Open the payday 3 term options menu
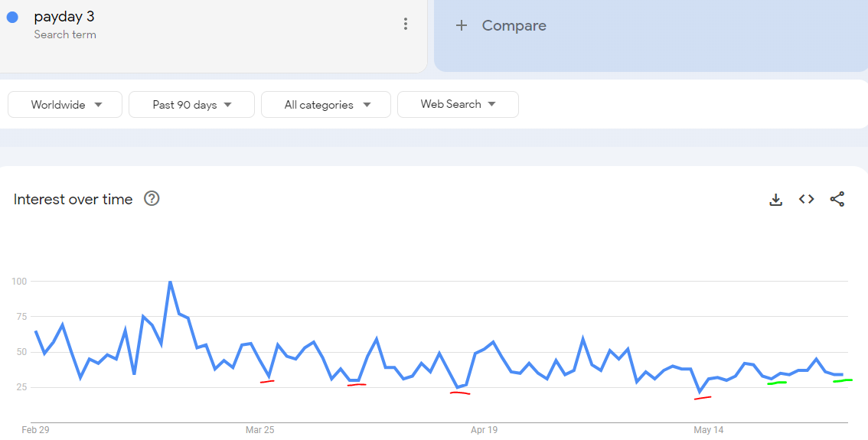 pyautogui.click(x=406, y=24)
